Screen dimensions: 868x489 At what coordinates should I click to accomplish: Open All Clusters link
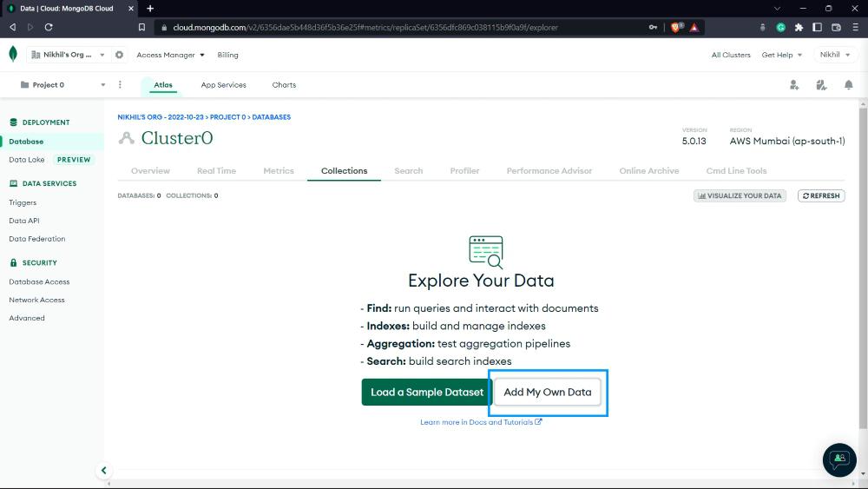[x=731, y=55]
